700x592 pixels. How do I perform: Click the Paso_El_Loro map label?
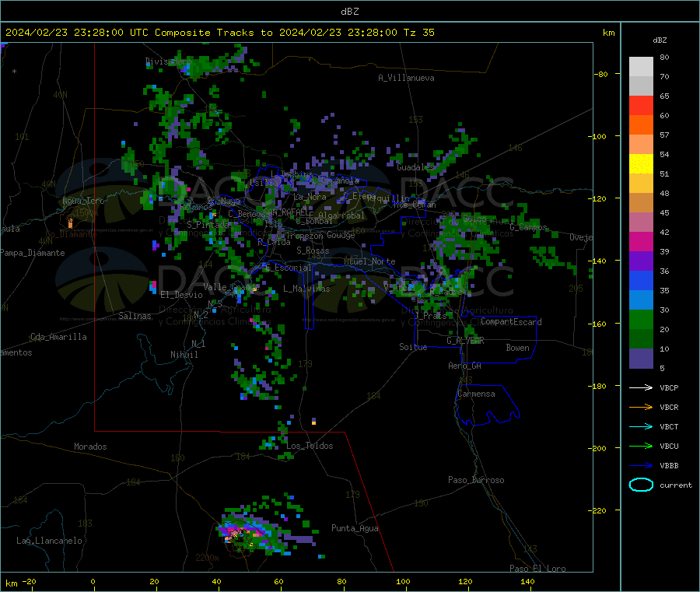(537, 569)
